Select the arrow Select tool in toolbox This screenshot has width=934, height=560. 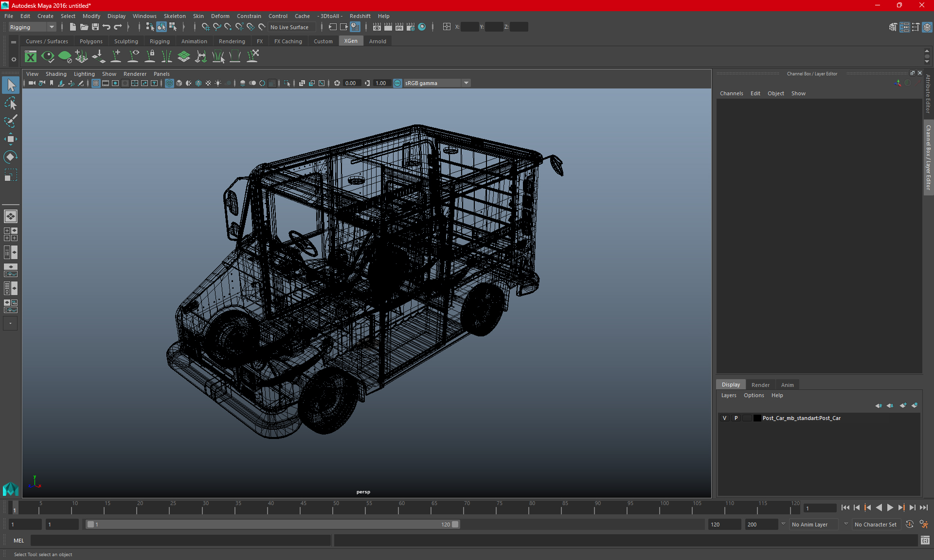coord(11,86)
